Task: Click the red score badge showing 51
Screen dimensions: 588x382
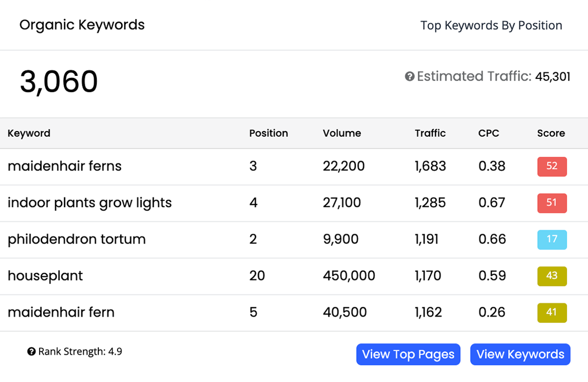Action: pyautogui.click(x=552, y=203)
